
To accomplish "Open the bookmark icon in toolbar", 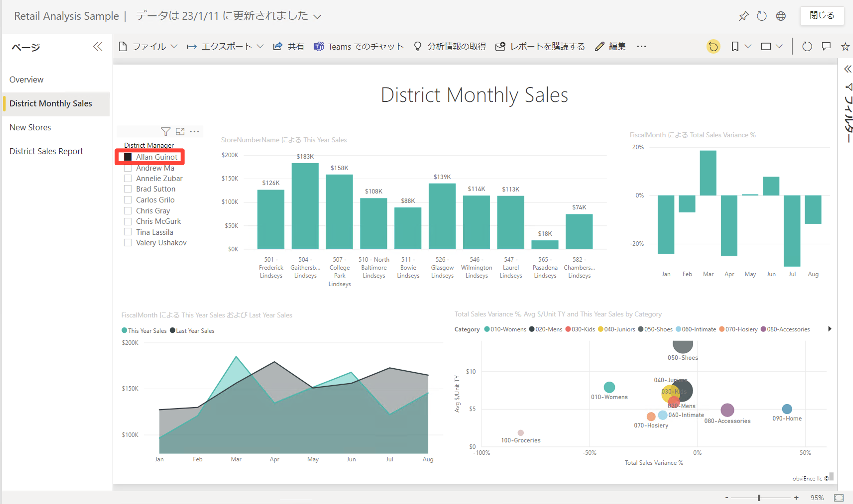I will (735, 47).
